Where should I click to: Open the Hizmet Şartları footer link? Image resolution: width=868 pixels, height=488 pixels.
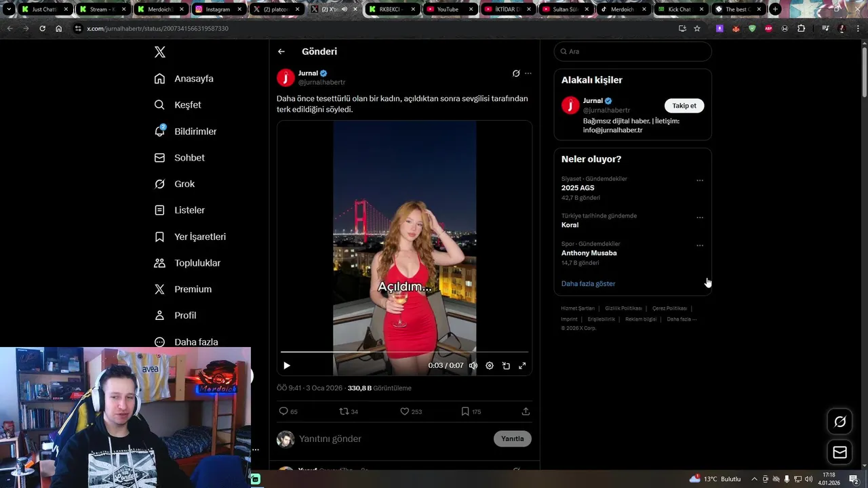[578, 308]
